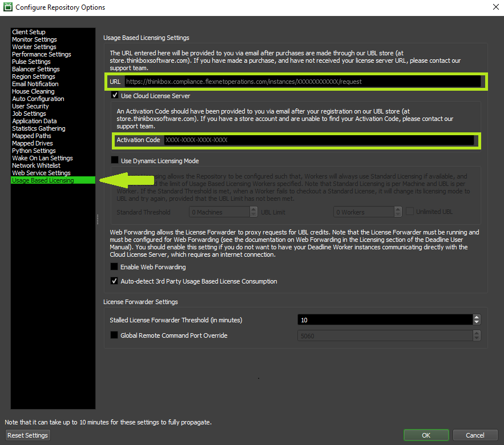Viewport: 504px width, 445px height.
Task: Click the Deadline app icon in title bar
Action: [x=8, y=7]
